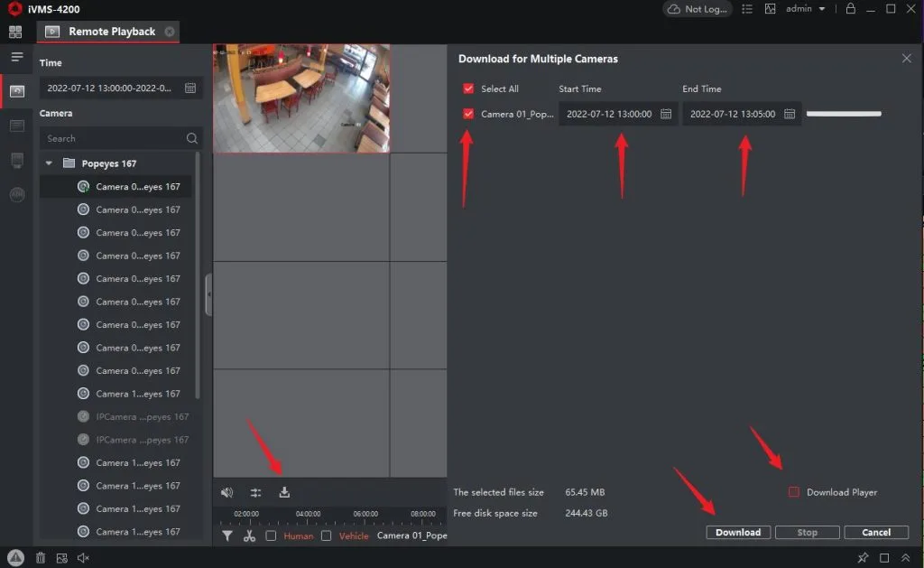Click the mute icon in status bar
The width and height of the screenshot is (924, 568).
click(83, 557)
